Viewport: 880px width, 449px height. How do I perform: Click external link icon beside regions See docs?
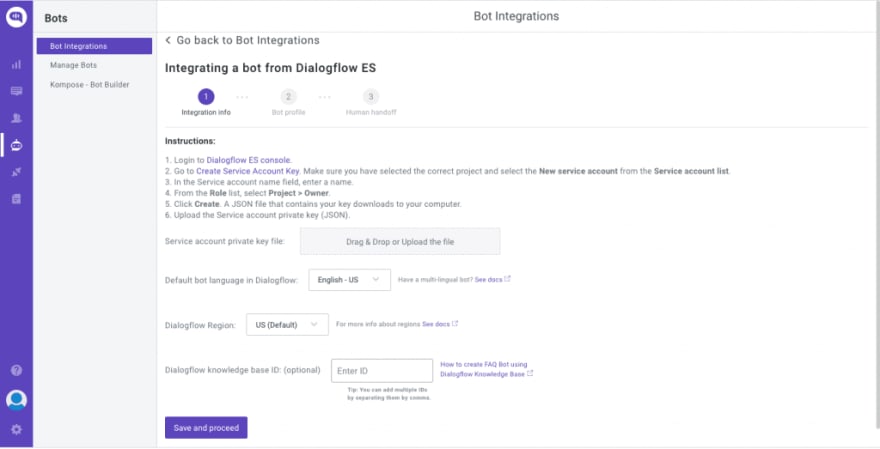[x=455, y=323]
